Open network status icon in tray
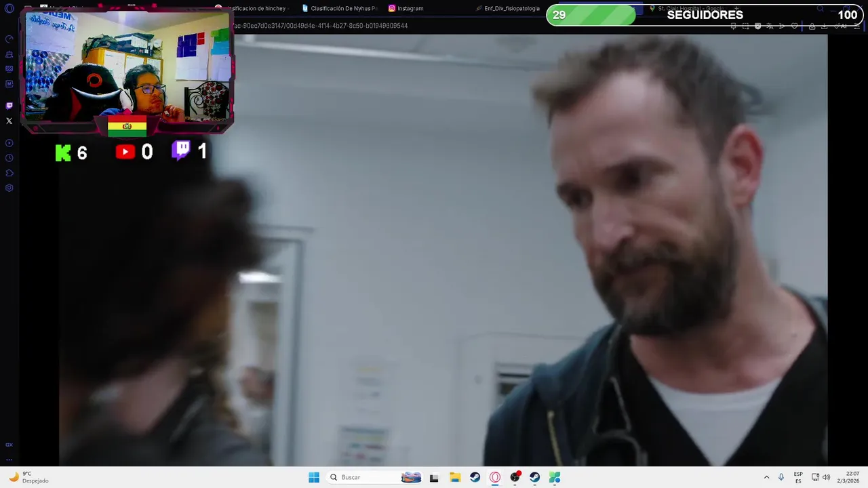This screenshot has width=868, height=488. pos(815,477)
